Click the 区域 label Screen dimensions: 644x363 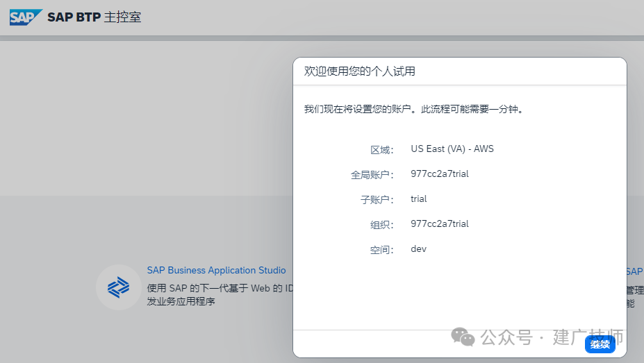[x=382, y=150]
